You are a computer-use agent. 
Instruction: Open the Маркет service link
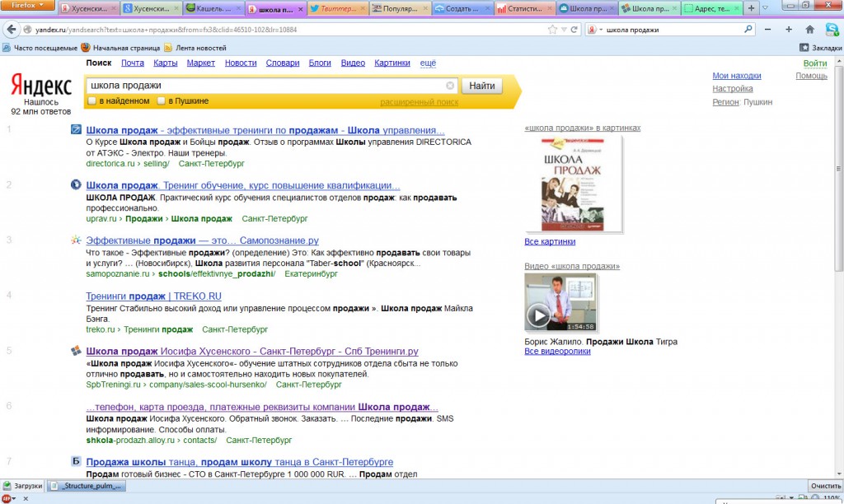(201, 63)
